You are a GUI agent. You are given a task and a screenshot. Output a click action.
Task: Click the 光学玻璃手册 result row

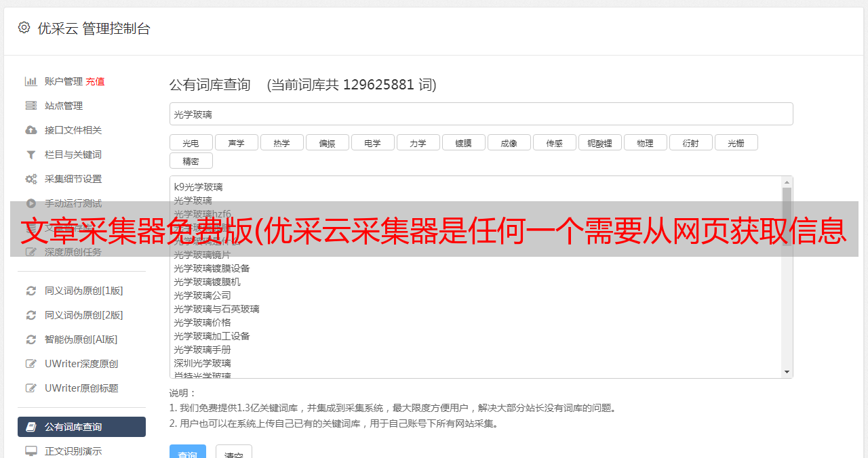202,350
